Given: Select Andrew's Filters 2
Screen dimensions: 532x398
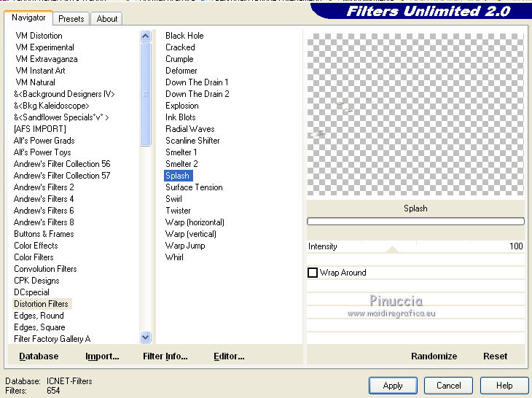Looking at the screenshot, I should tap(44, 187).
